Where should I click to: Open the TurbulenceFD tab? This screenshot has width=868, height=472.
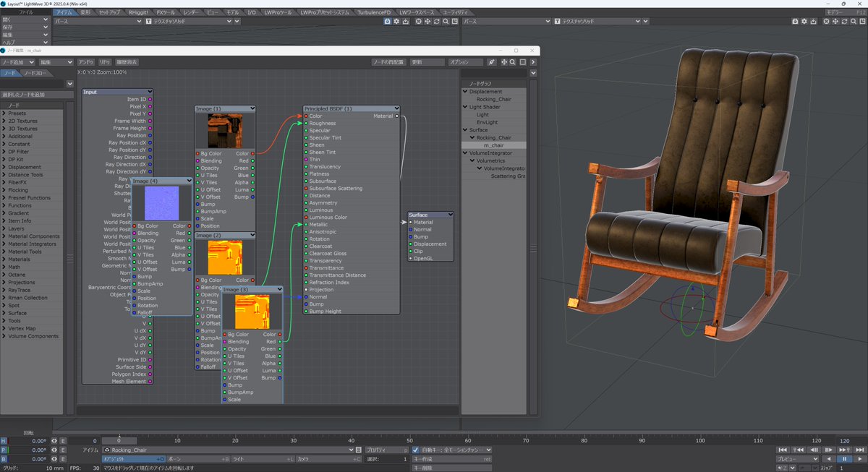tap(374, 12)
